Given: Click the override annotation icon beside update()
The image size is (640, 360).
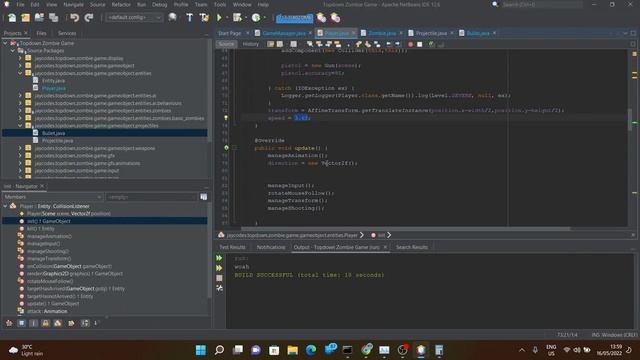Looking at the screenshot, I should click(x=226, y=148).
